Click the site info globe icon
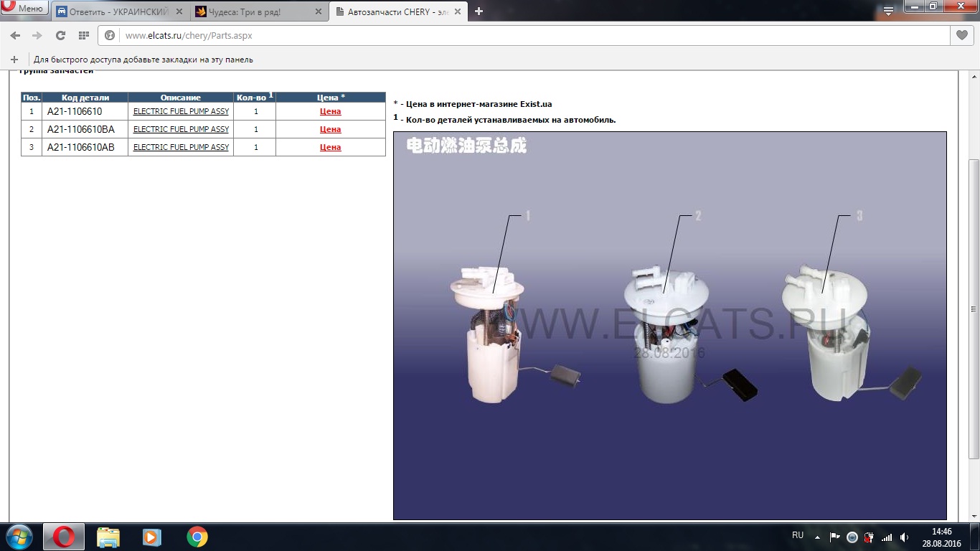Screen dimensions: 980x551 point(110,35)
